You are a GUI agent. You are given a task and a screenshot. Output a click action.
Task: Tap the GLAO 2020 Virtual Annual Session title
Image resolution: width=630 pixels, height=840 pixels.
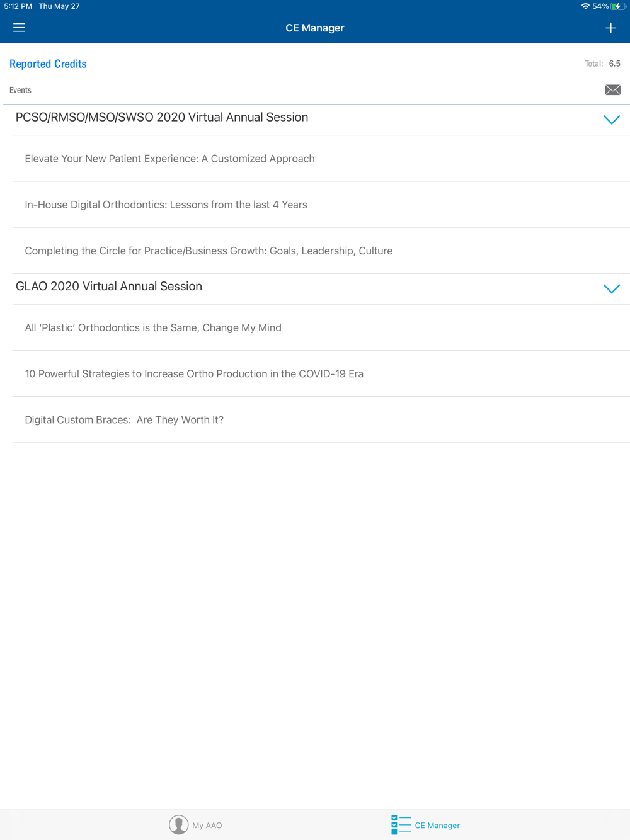109,287
